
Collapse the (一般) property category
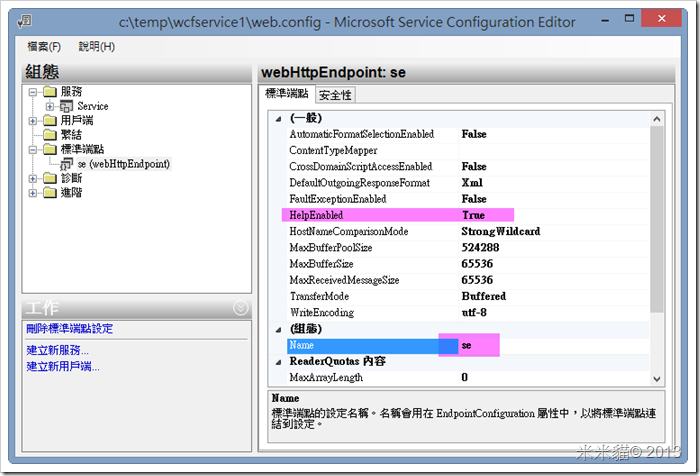[279, 119]
